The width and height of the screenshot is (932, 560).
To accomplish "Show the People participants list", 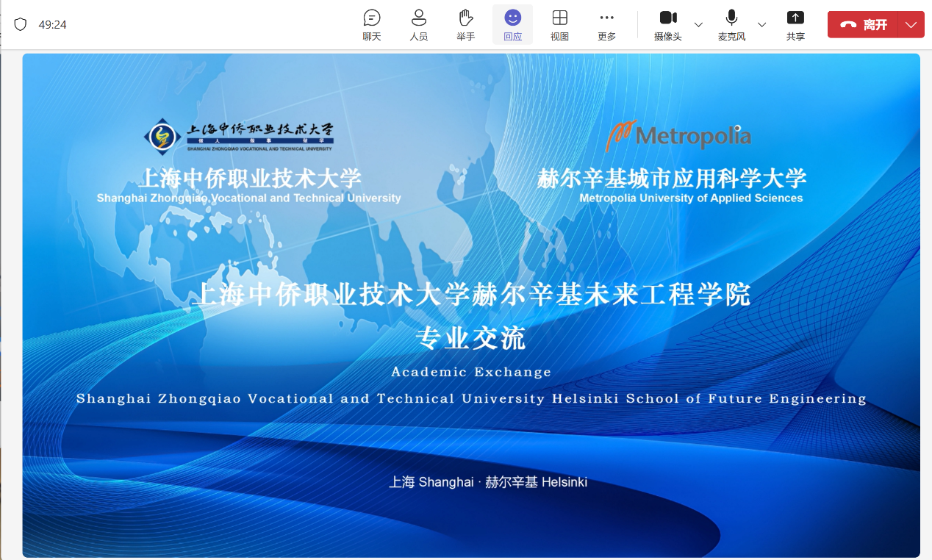I will [x=419, y=24].
